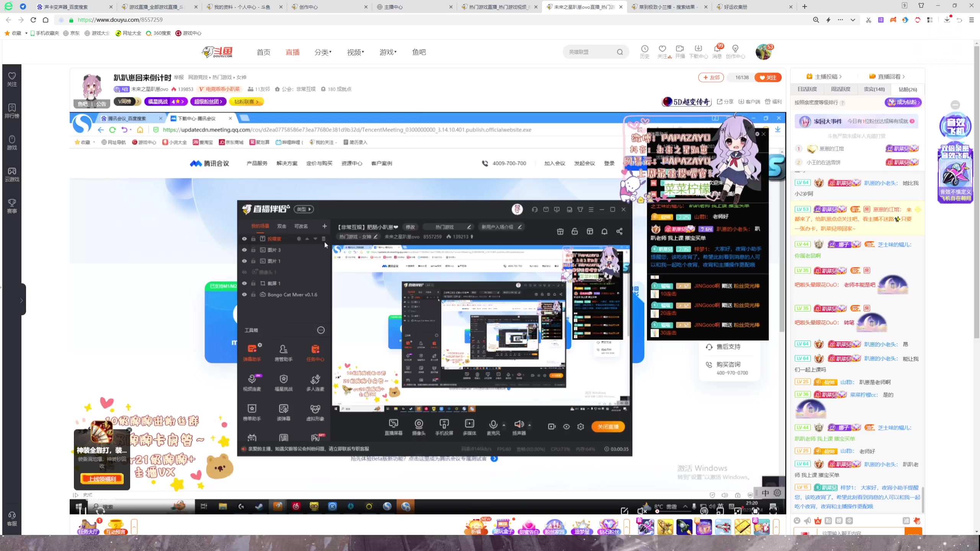
Task: Open 鱼吧 in the top navigation
Action: click(419, 52)
